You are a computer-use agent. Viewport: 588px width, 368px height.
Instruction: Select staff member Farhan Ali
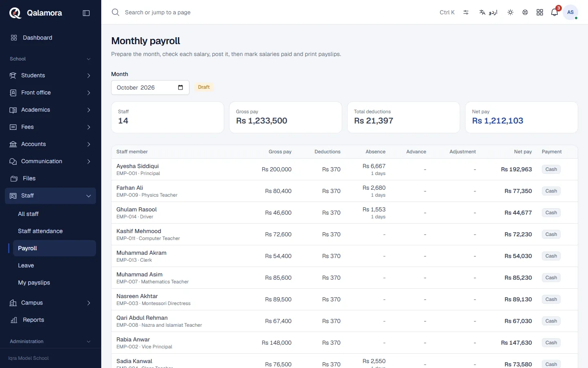click(x=129, y=188)
